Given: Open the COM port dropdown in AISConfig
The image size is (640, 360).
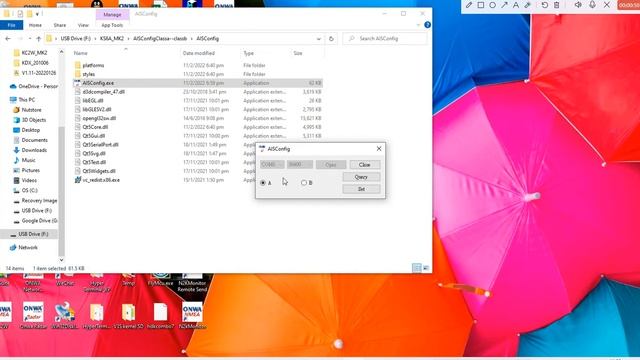Looking at the screenshot, I should click(x=272, y=164).
